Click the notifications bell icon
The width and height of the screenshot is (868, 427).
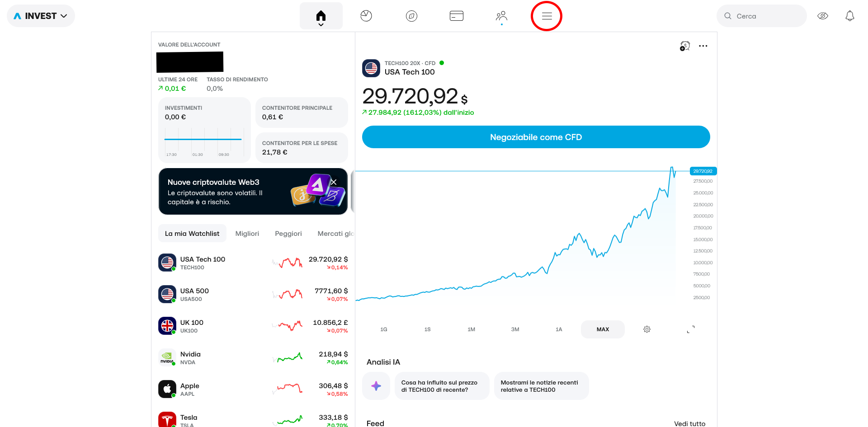click(x=850, y=16)
